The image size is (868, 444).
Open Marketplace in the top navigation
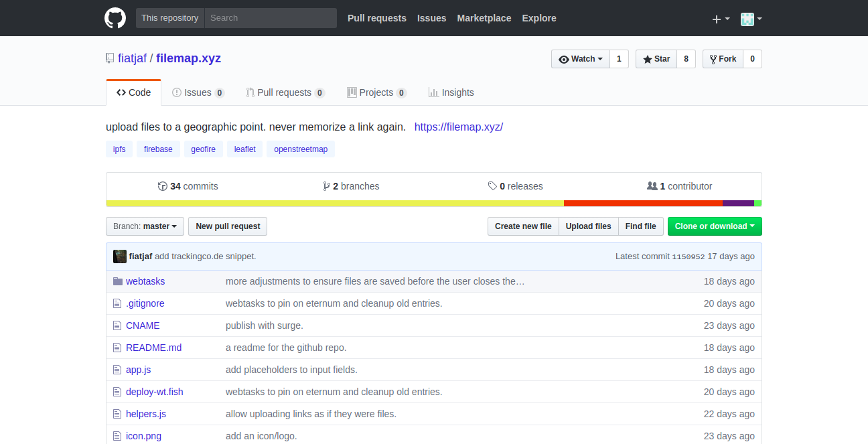click(x=484, y=18)
